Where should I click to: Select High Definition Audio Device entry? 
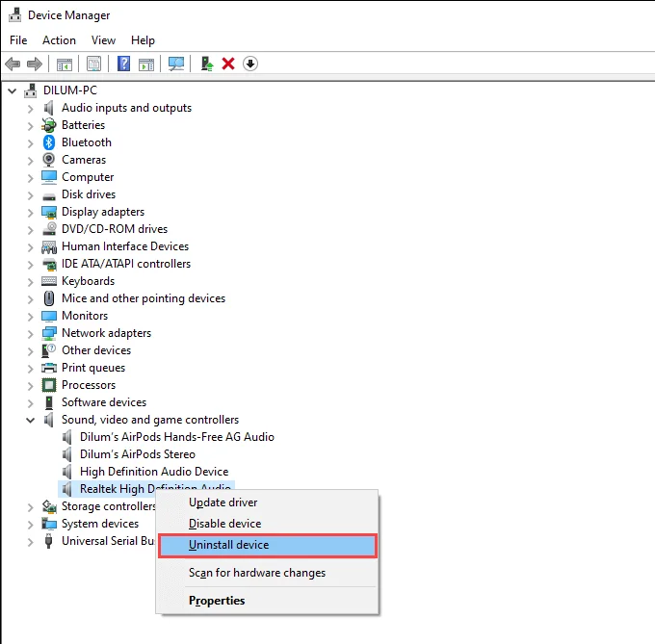(154, 472)
